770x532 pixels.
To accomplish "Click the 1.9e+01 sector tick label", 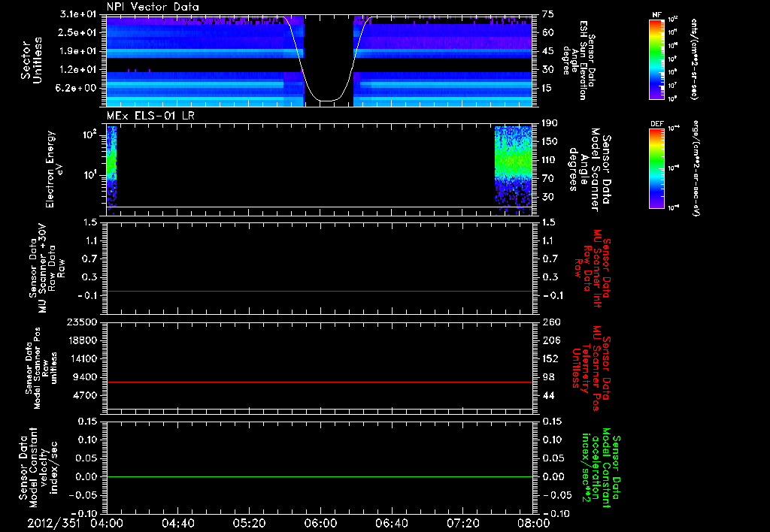I will click(78, 51).
